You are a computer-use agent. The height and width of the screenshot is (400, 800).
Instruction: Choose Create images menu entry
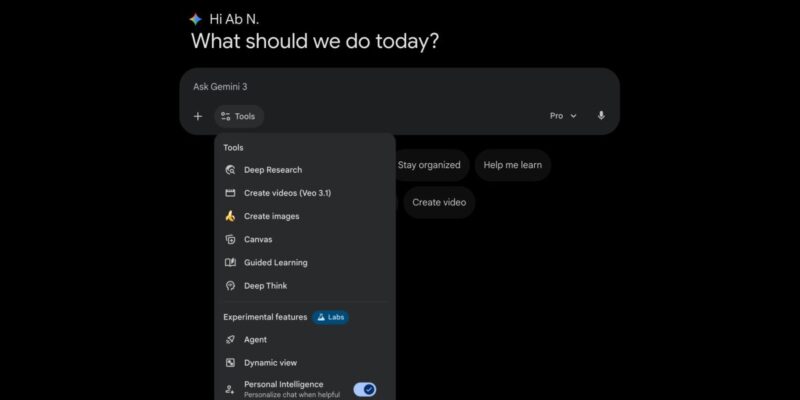pyautogui.click(x=305, y=216)
